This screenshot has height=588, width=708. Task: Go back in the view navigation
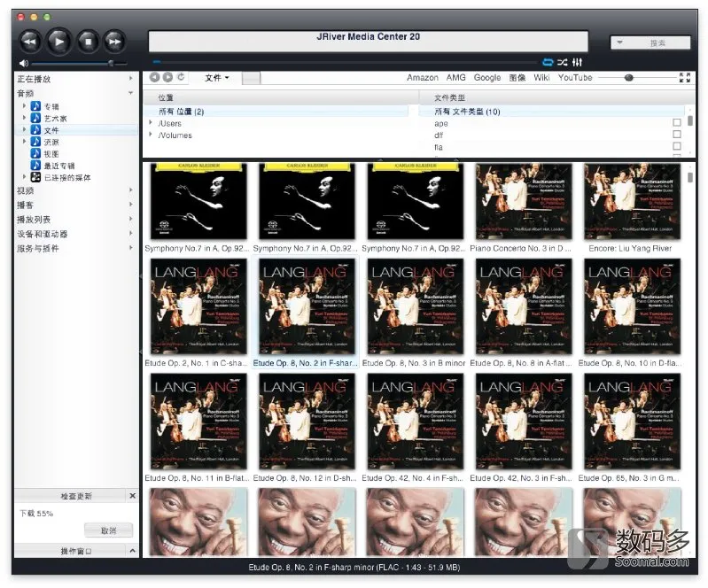click(154, 77)
